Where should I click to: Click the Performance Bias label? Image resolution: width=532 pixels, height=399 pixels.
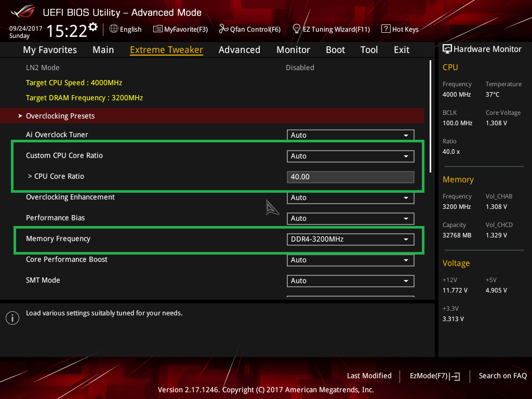tap(55, 218)
